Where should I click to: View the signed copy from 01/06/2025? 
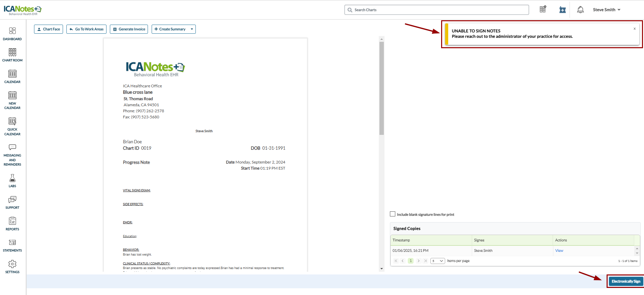click(559, 250)
